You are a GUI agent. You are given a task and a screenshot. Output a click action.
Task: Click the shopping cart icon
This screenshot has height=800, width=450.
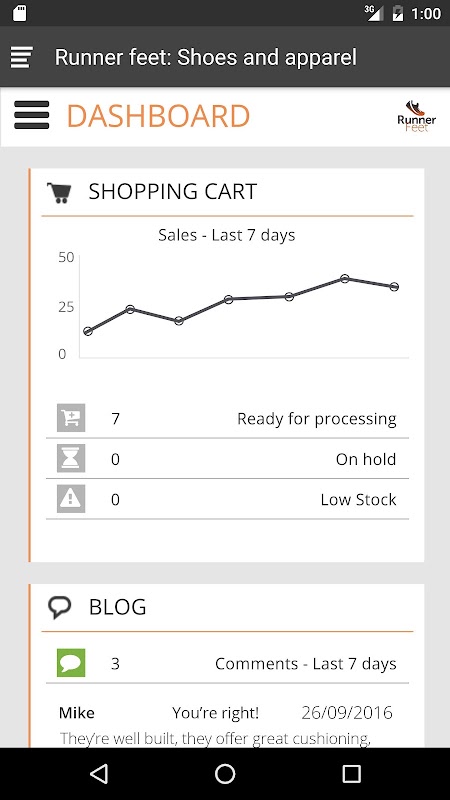click(59, 192)
